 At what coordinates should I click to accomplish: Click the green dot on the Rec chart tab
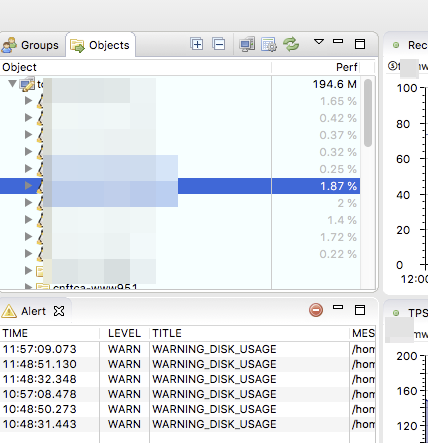click(396, 45)
